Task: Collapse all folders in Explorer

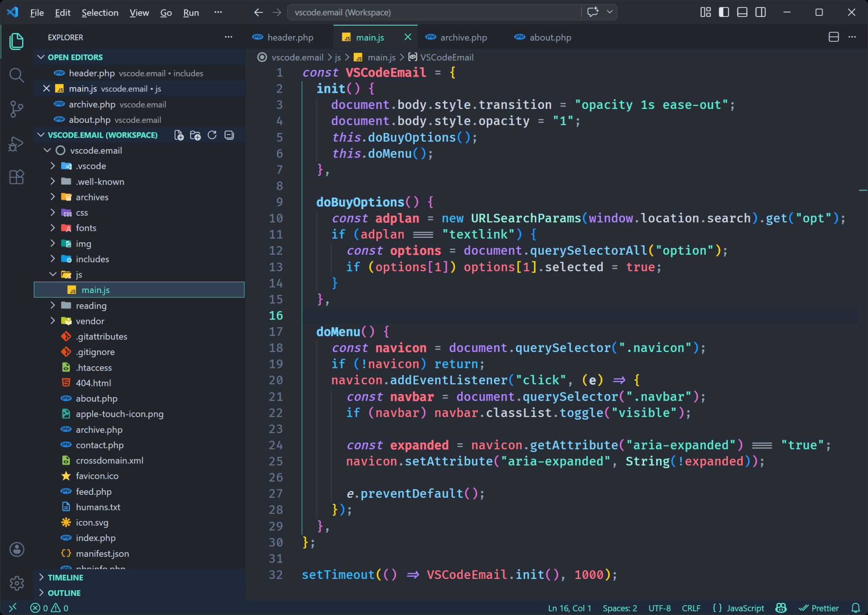Action: [x=229, y=135]
